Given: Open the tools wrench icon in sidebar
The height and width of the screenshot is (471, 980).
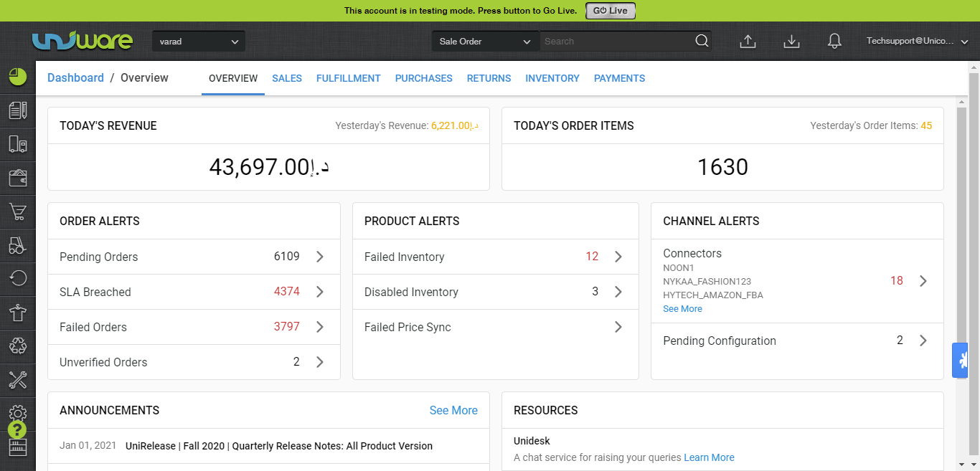Looking at the screenshot, I should tap(17, 380).
